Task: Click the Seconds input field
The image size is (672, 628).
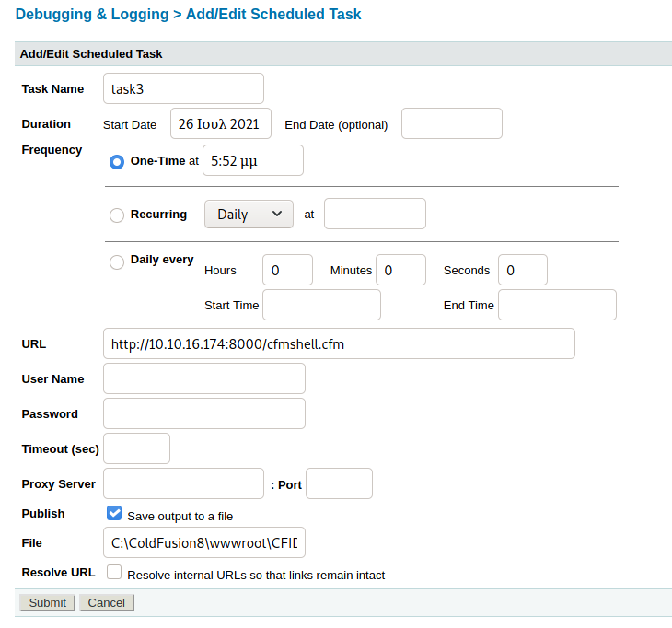Action: pos(522,270)
